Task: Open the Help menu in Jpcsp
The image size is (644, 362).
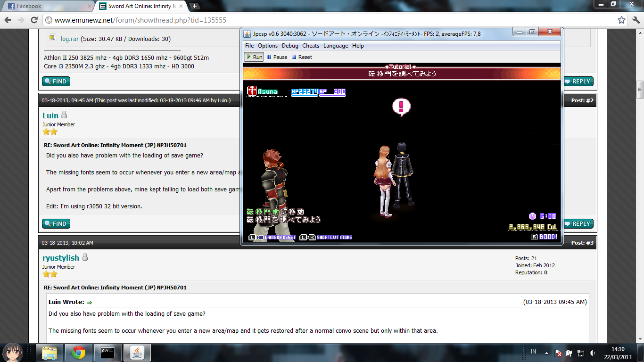Action: pyautogui.click(x=358, y=46)
